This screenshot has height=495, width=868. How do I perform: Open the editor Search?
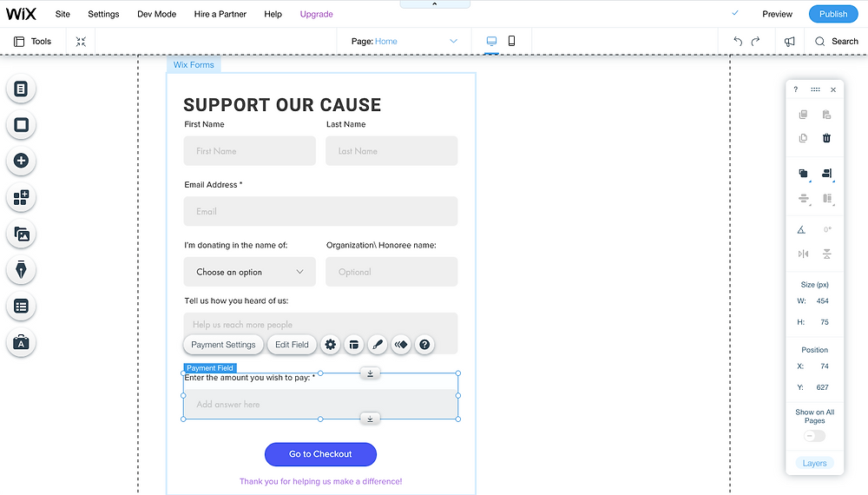tap(837, 42)
